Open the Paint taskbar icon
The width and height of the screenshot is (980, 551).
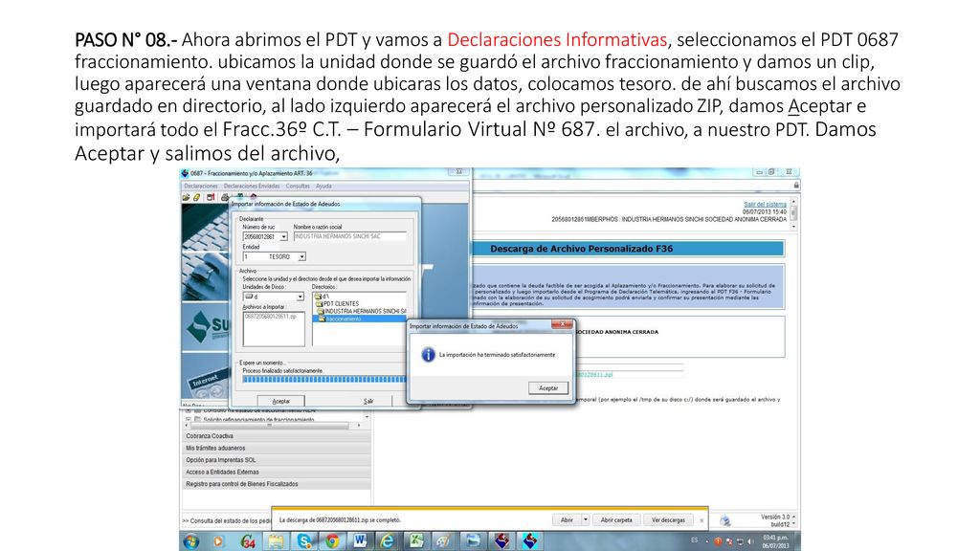(x=443, y=541)
